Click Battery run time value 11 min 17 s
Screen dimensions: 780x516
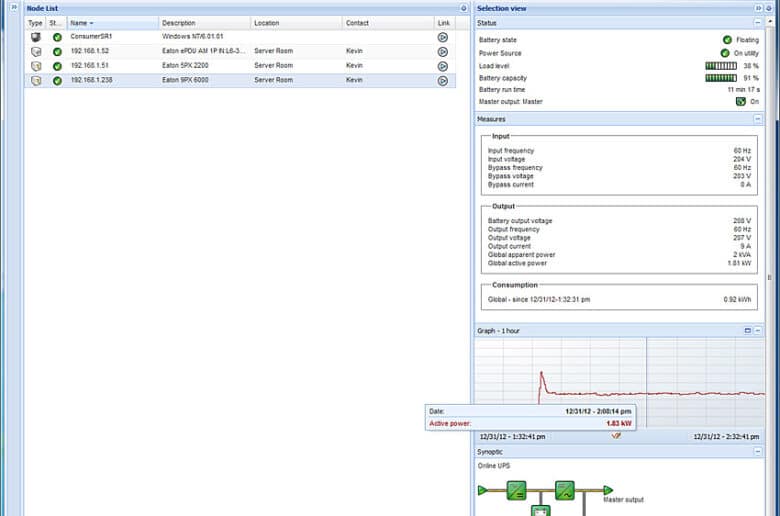(x=743, y=90)
